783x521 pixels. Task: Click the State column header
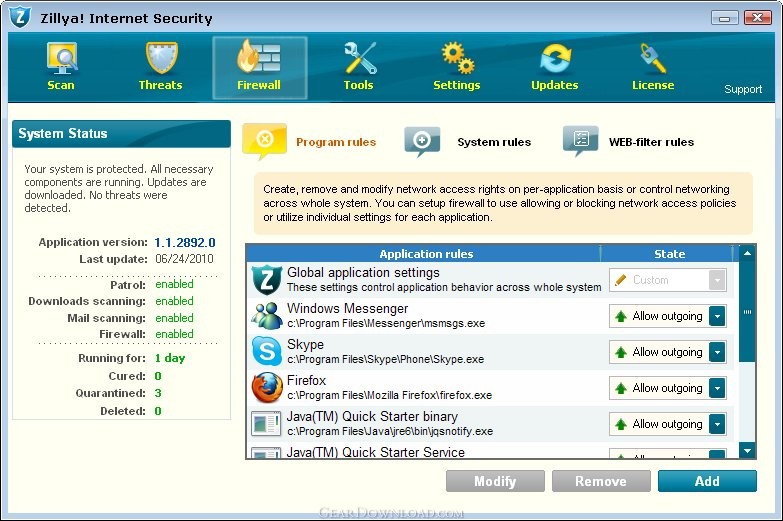669,254
